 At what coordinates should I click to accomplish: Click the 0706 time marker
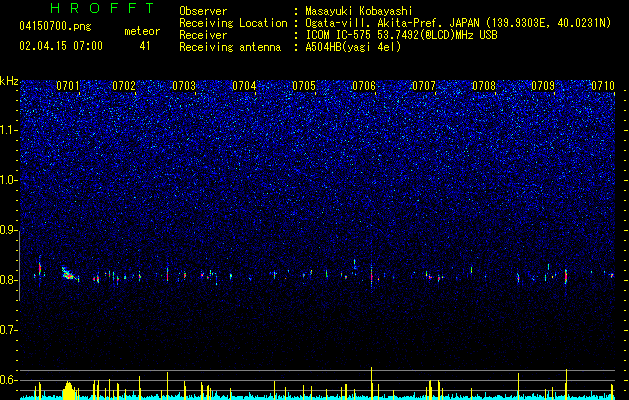364,86
